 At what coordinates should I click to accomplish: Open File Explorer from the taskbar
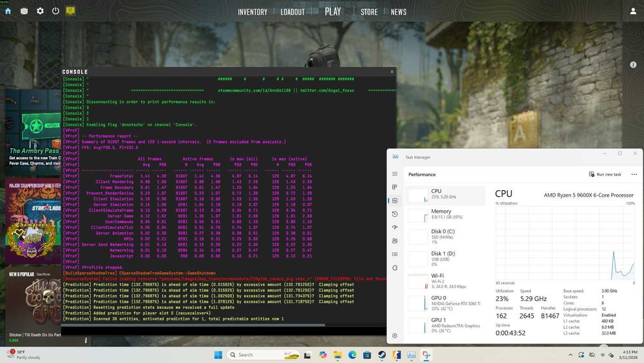tap(337, 355)
